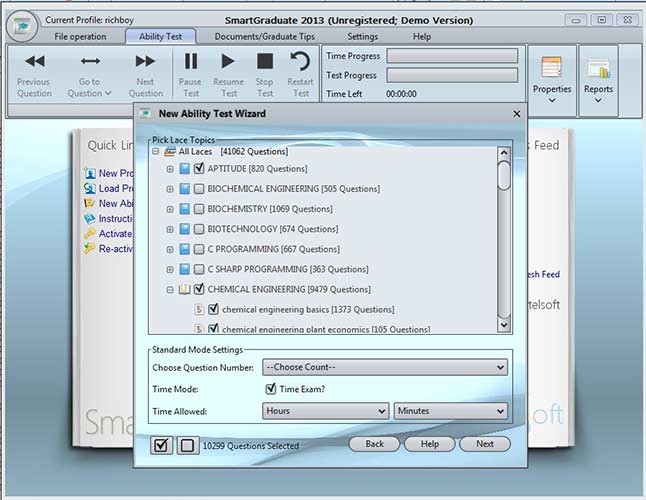Click the C SHARP PROGRAMMING book icon
646x500 pixels.
[x=185, y=269]
